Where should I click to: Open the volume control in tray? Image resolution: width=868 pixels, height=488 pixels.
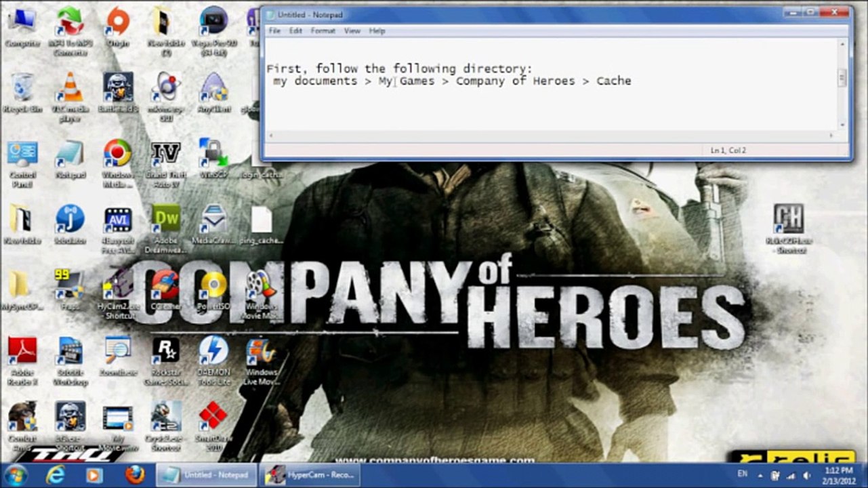tap(806, 475)
